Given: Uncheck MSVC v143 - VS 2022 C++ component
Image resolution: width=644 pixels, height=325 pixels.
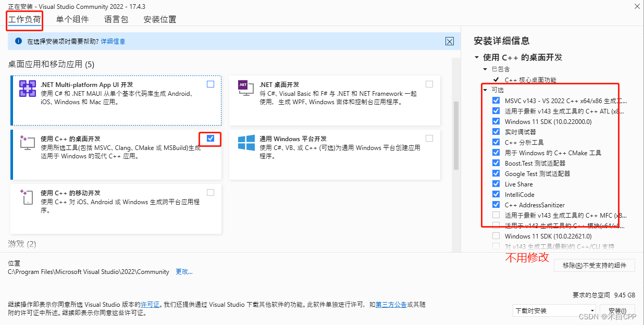Looking at the screenshot, I should pyautogui.click(x=496, y=101).
